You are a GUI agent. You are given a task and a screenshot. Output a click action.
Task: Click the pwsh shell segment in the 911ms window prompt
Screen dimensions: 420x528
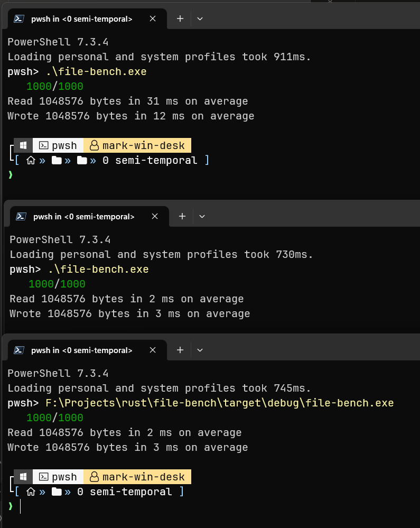coord(58,145)
